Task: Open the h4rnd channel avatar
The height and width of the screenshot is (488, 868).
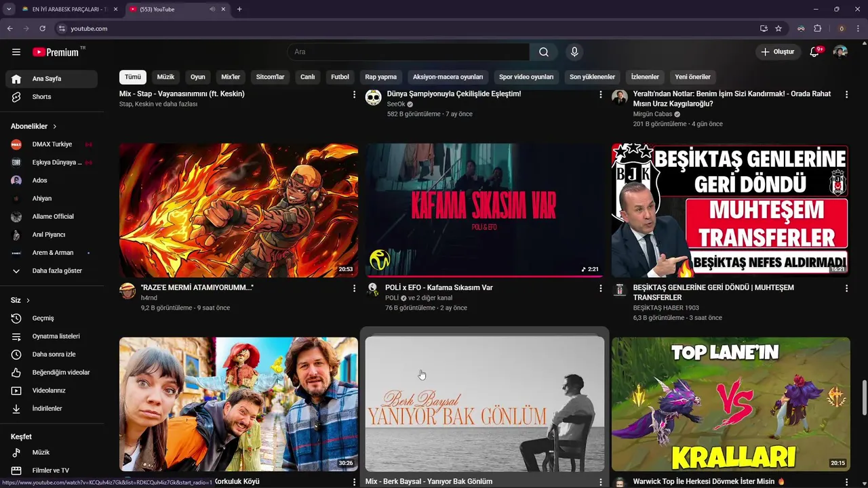Action: pos(127,291)
